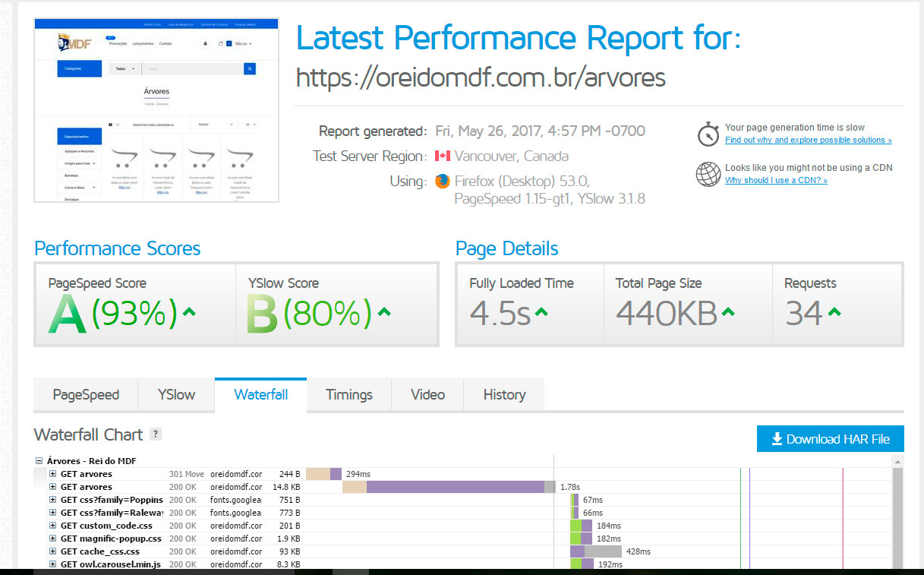Click the 'GET css?family=Raleway' request name

click(112, 513)
